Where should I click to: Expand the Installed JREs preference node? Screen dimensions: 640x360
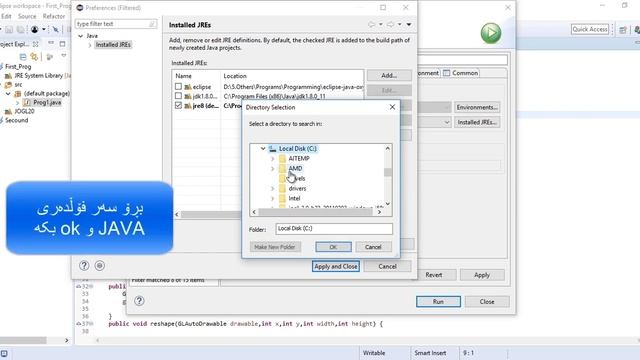90,45
